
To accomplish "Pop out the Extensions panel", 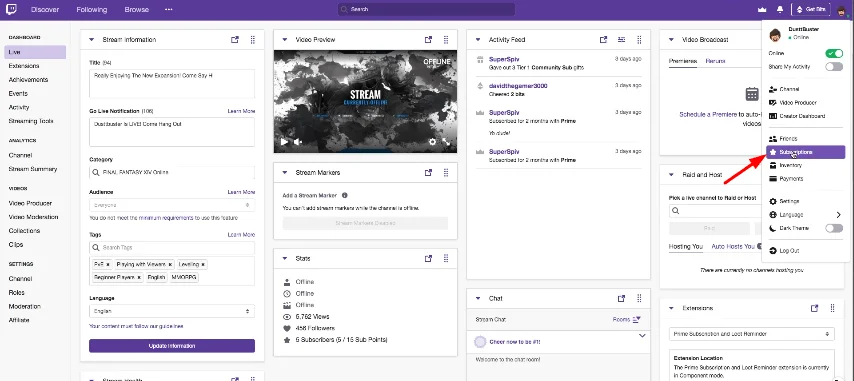I will click(x=814, y=308).
